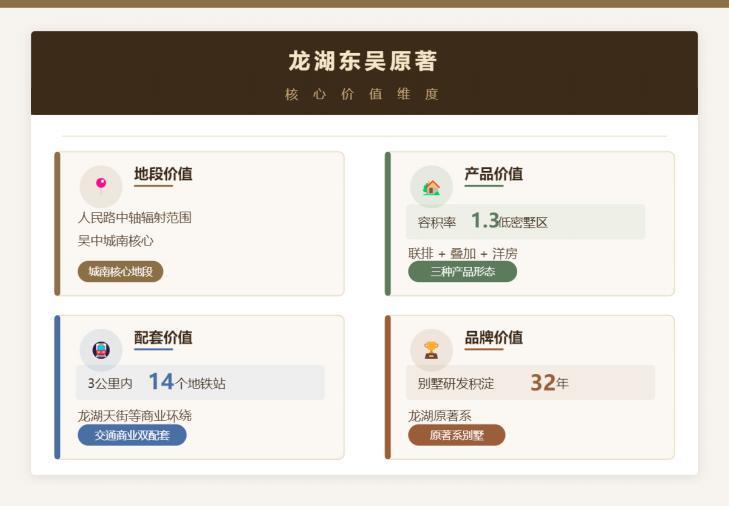This screenshot has width=729, height=506.
Task: Click the 地段价值 card heading
Action: (163, 174)
